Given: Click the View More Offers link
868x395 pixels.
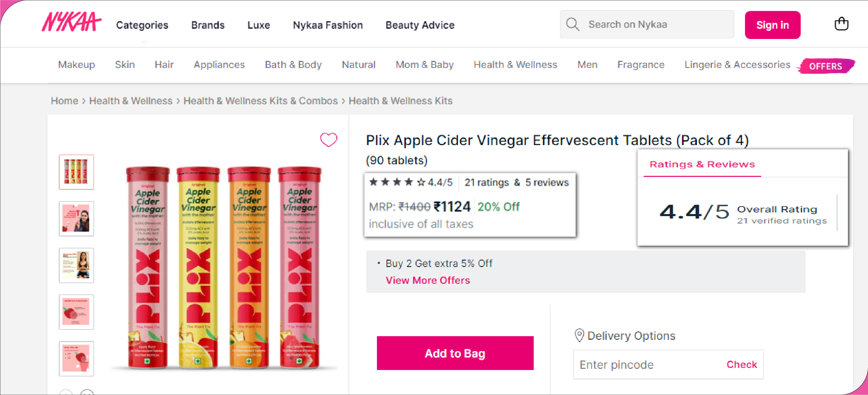Looking at the screenshot, I should pos(427,280).
